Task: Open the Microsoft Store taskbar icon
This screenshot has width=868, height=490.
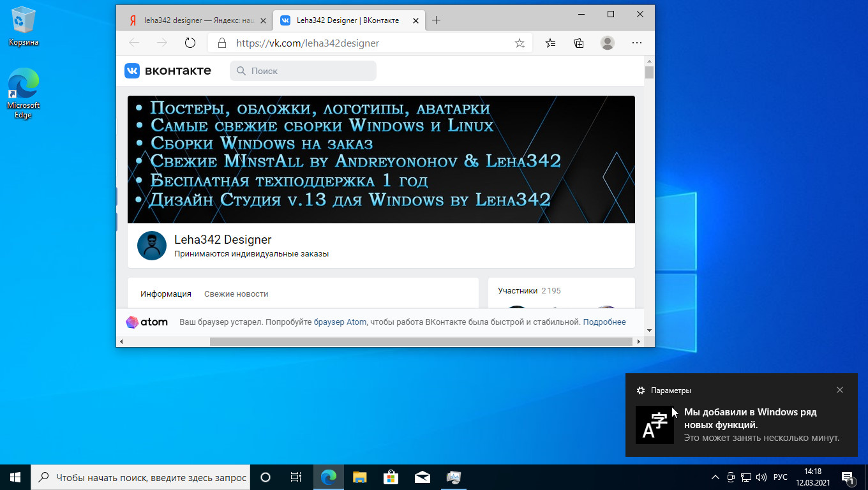Action: click(x=391, y=477)
